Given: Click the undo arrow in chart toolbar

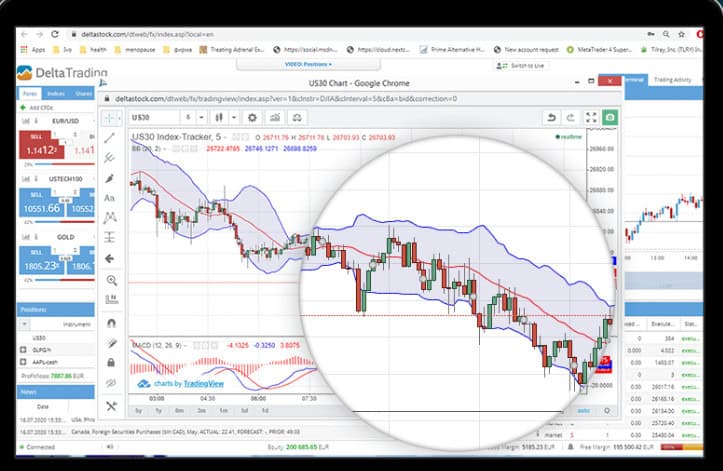Looking at the screenshot, I should [x=551, y=118].
